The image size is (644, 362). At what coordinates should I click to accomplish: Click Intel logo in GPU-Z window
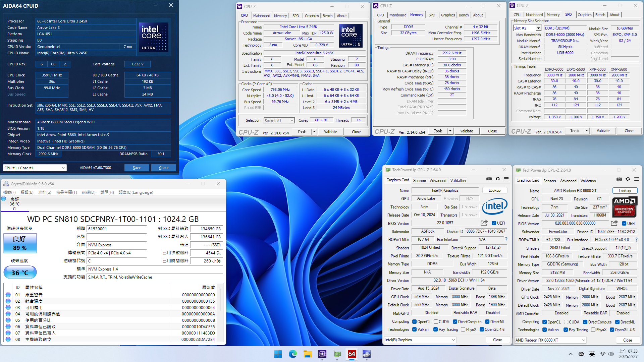click(x=495, y=206)
